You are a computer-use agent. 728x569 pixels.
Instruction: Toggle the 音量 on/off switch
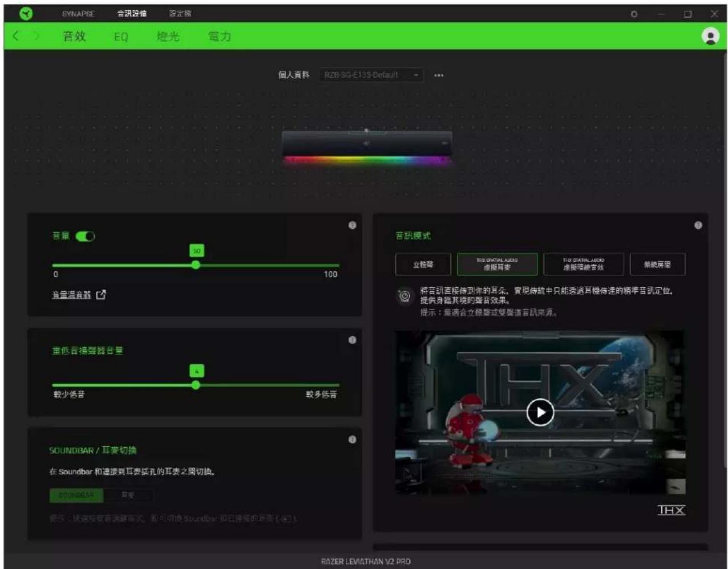click(85, 236)
